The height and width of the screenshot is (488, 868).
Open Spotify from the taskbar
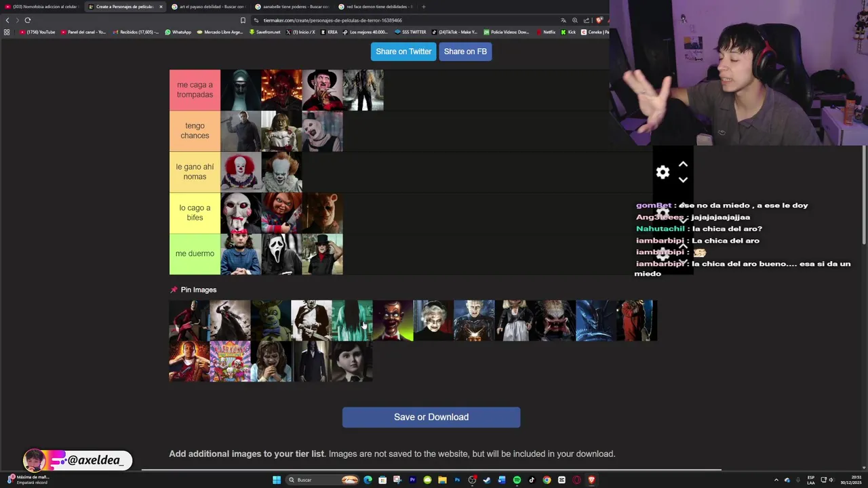click(517, 480)
